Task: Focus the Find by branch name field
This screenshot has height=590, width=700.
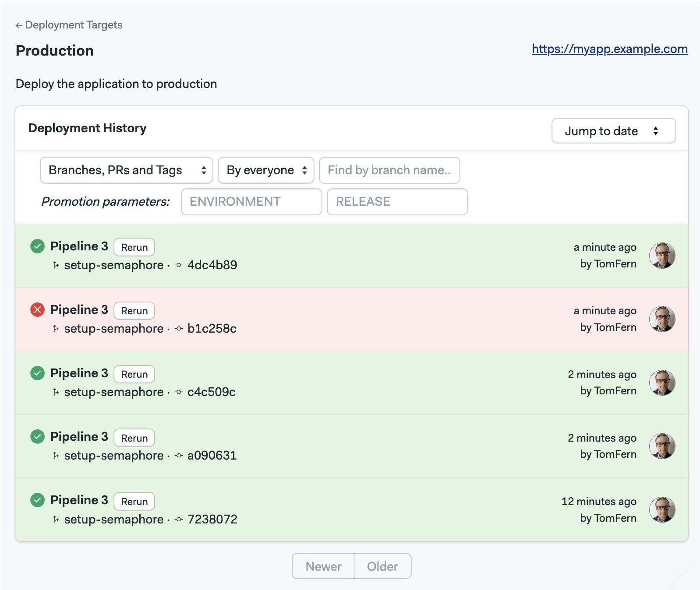Action: tap(389, 170)
